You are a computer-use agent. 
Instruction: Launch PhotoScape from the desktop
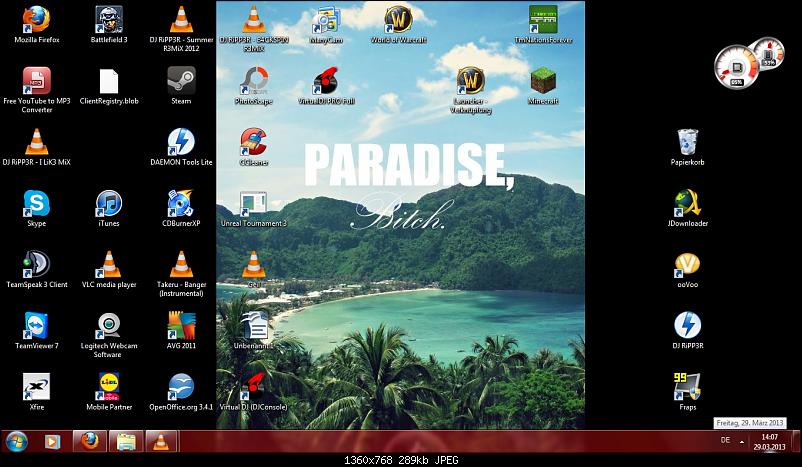254,82
